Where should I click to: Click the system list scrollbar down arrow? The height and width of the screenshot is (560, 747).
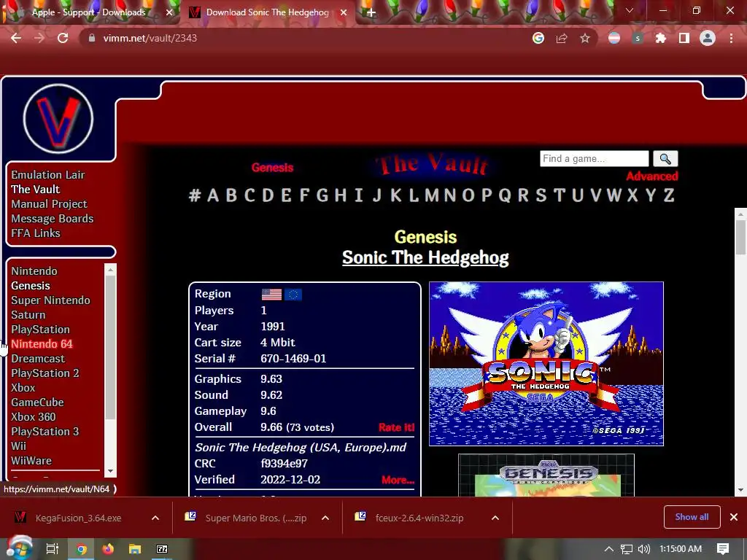[111, 471]
